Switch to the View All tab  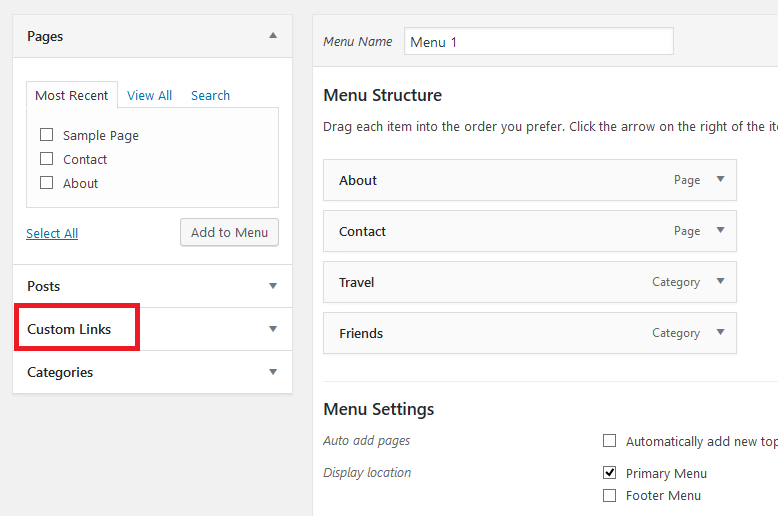(x=149, y=95)
